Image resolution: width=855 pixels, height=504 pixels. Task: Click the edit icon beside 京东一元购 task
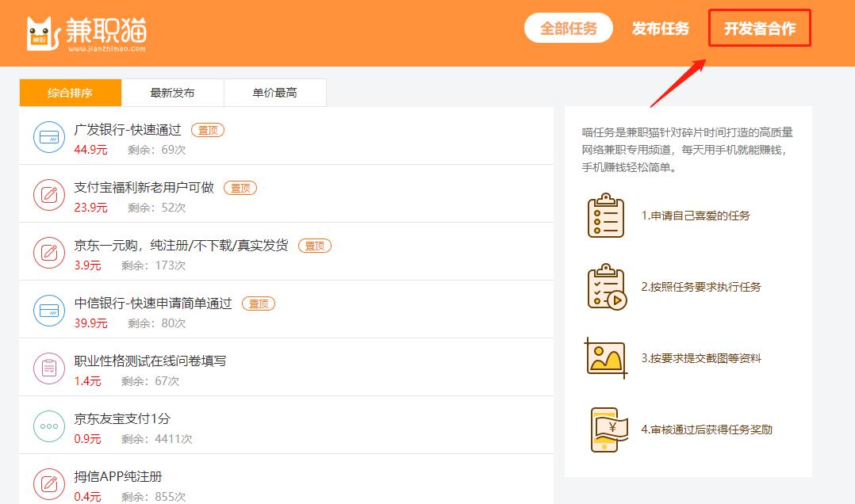point(49,252)
